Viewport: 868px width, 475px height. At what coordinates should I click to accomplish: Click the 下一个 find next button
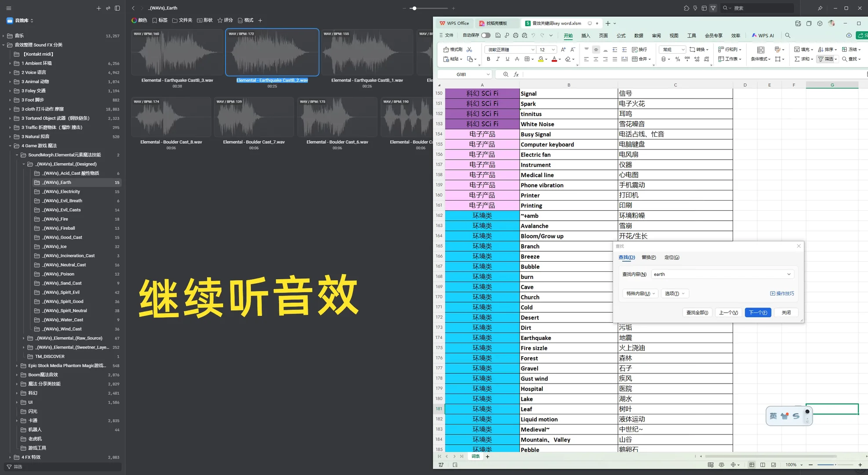pyautogui.click(x=758, y=312)
